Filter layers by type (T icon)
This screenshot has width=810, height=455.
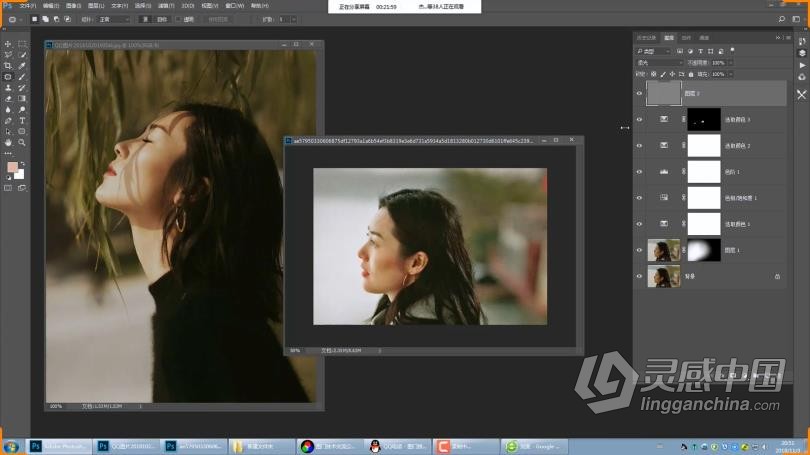point(700,51)
